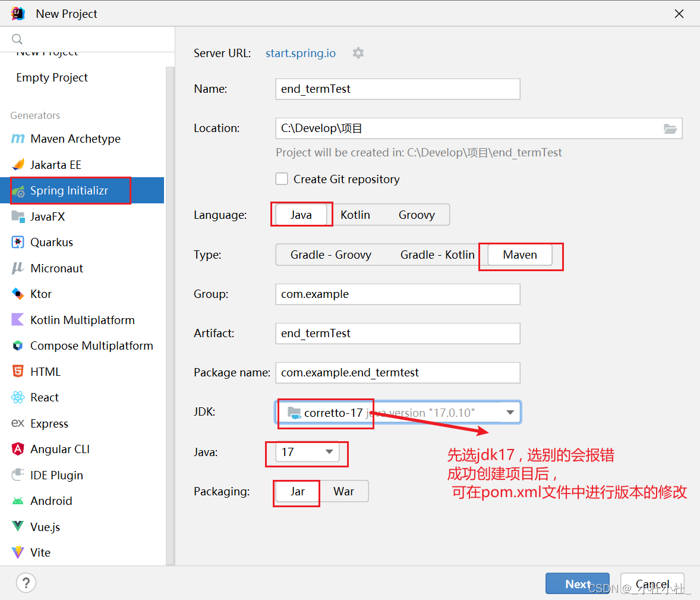700x600 pixels.
Task: Select Quarkus generator entry
Action: click(x=82, y=242)
